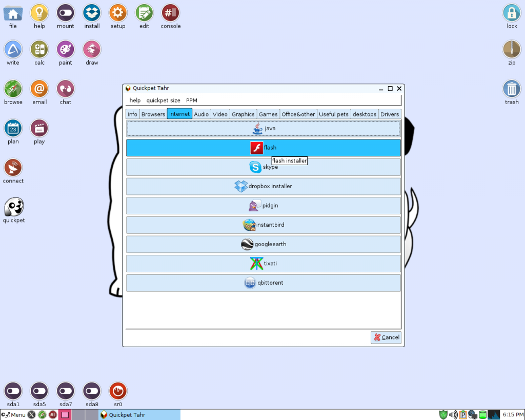Screen dimensions: 525x420
Task: Click the X icon in taskbar
Action: click(x=31, y=415)
